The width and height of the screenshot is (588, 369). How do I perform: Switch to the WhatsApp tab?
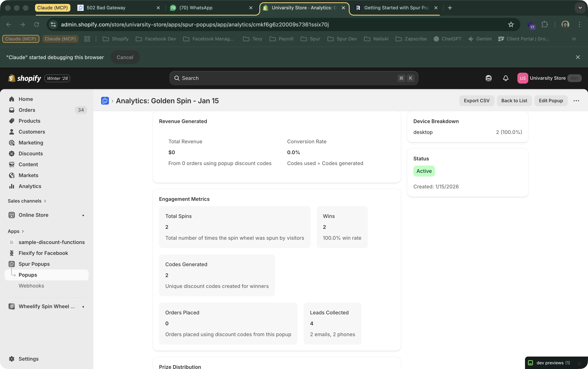pos(195,8)
